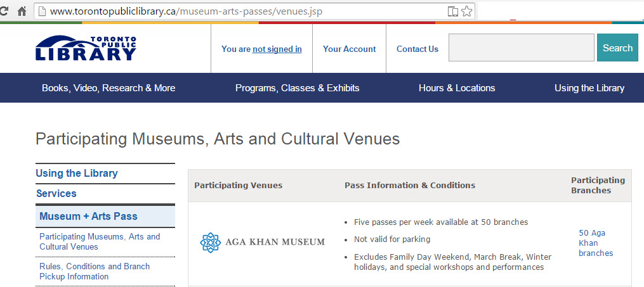Go to the browser home page

pos(22,11)
